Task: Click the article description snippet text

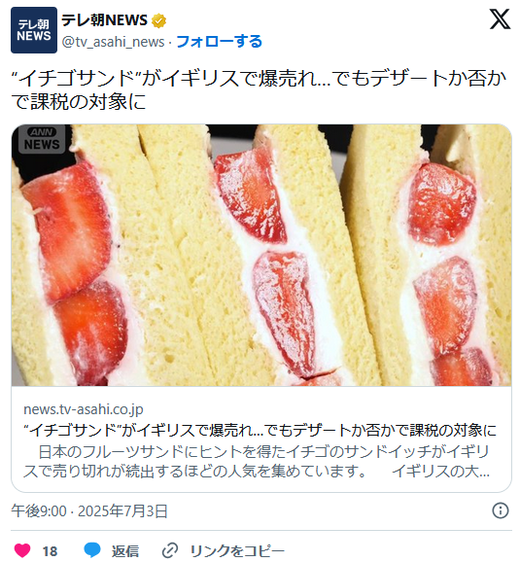Action: (257, 461)
